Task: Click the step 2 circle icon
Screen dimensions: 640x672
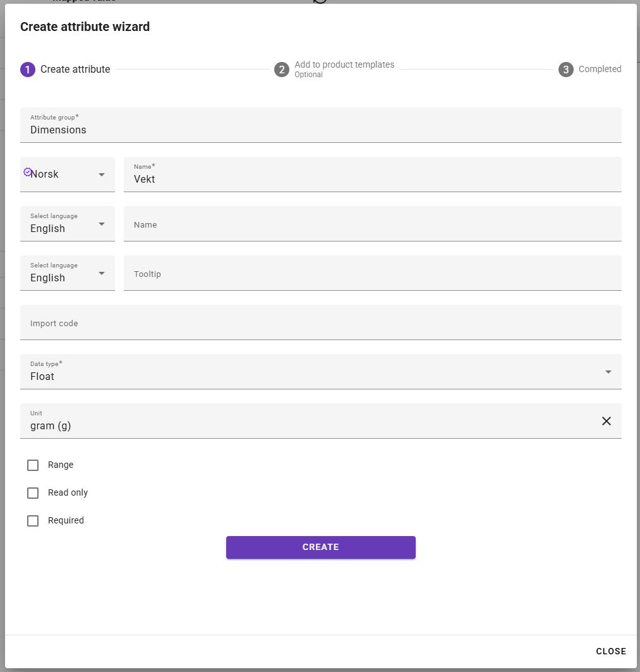Action: 281,70
